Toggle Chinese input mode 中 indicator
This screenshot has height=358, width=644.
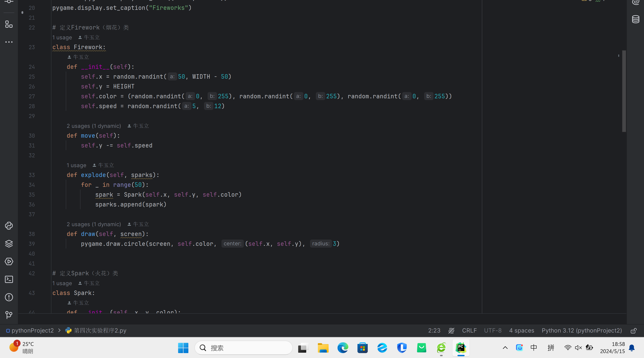pyautogui.click(x=533, y=348)
